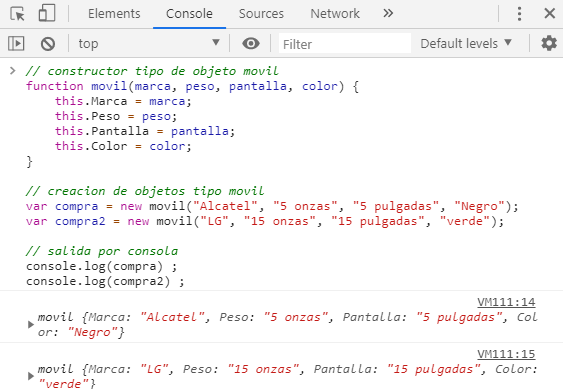The image size is (563, 389).
Task: Click the "Alcatel" value in first output
Action: click(x=172, y=317)
